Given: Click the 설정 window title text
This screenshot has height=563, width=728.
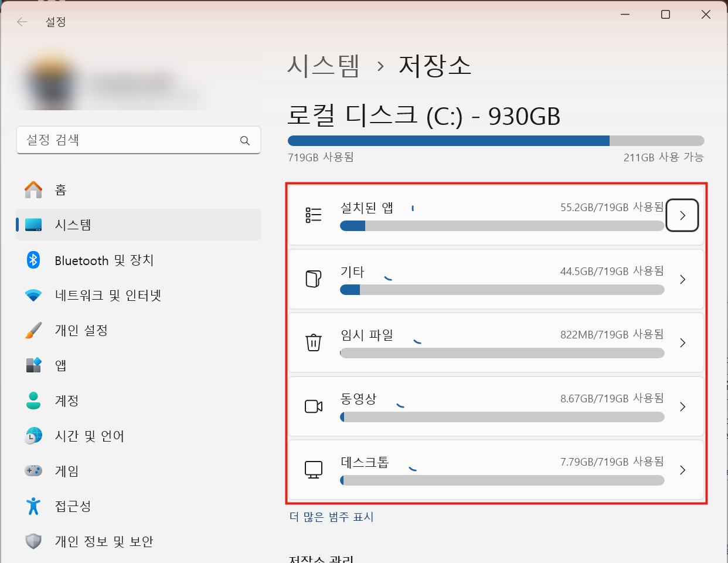Looking at the screenshot, I should tap(56, 22).
